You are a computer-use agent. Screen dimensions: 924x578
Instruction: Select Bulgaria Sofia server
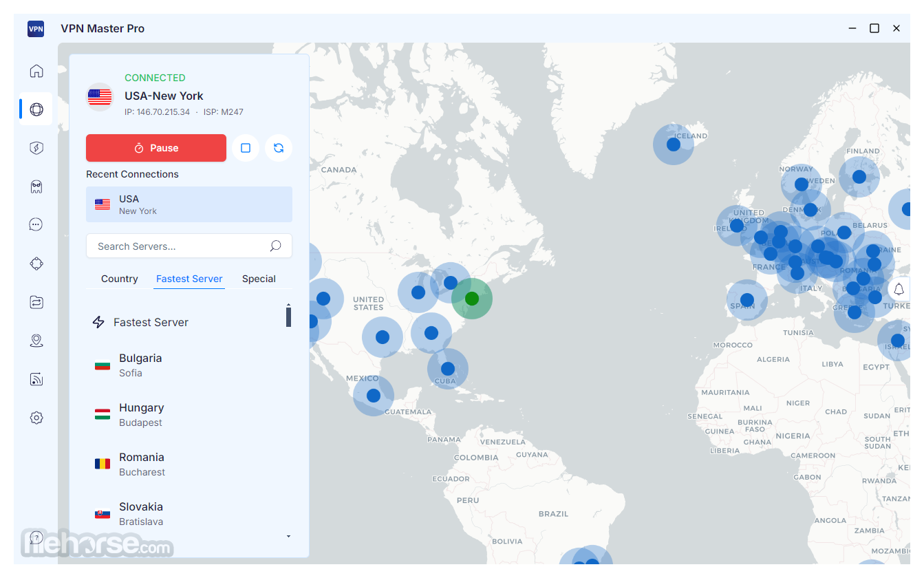point(186,365)
